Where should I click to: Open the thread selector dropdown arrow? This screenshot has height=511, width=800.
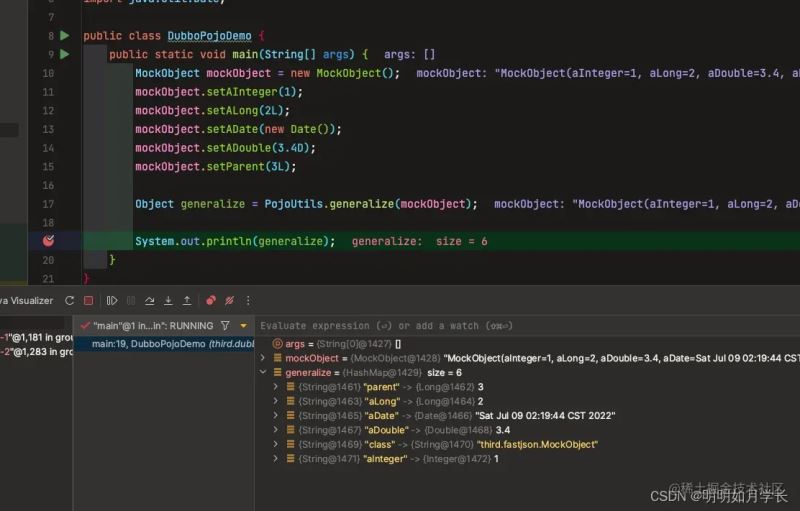[x=243, y=326]
